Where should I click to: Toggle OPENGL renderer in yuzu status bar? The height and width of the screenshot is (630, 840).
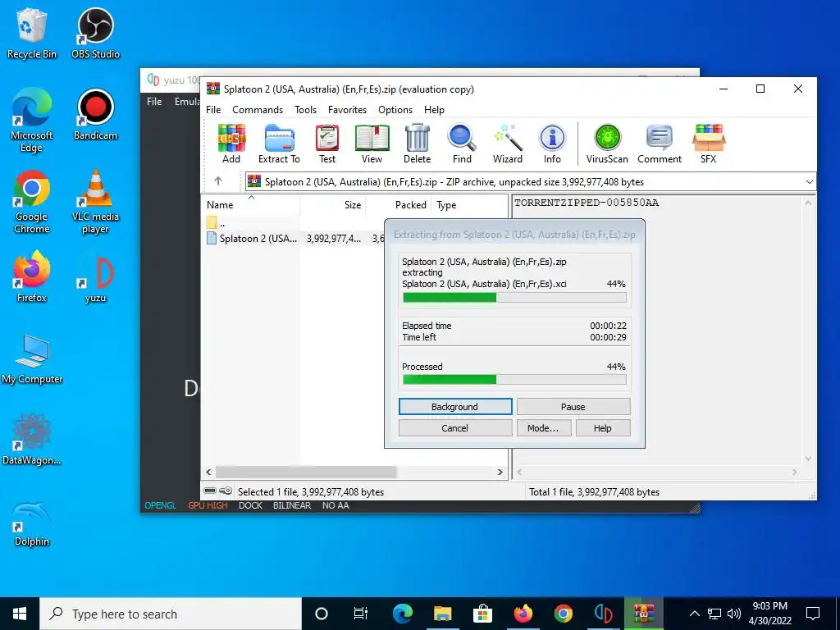160,505
